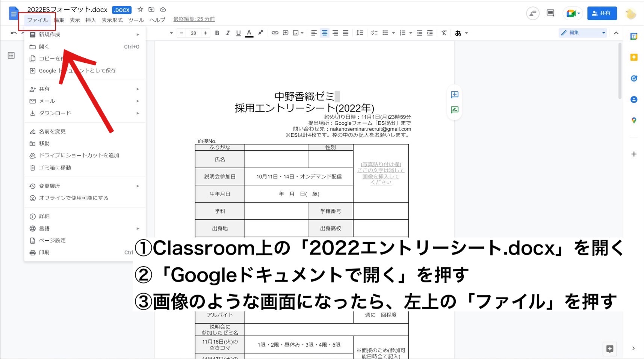Viewport: 644px width, 359px height.
Task: Click the move-to-folder icon near title
Action: point(151,9)
